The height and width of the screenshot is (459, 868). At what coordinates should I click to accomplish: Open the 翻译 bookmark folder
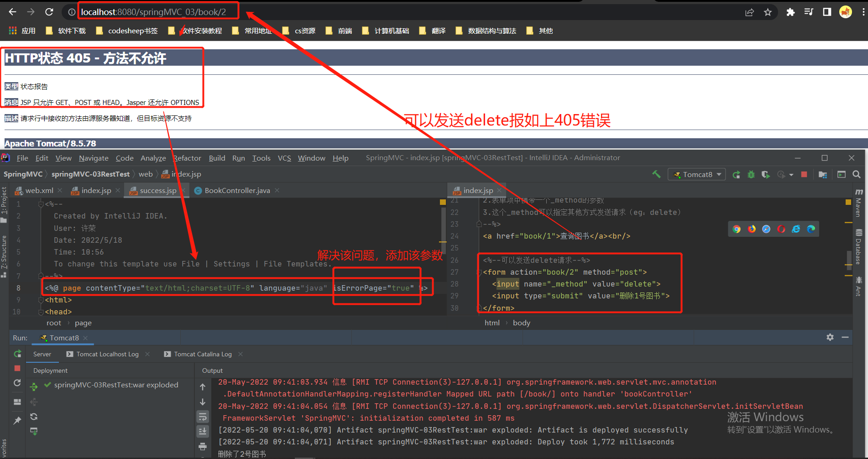(433, 31)
